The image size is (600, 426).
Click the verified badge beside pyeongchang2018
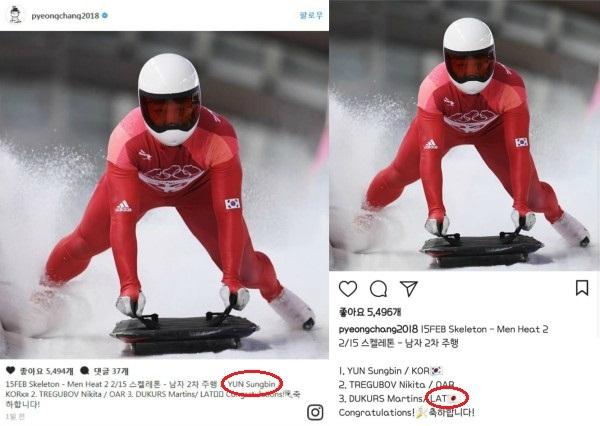pos(105,16)
